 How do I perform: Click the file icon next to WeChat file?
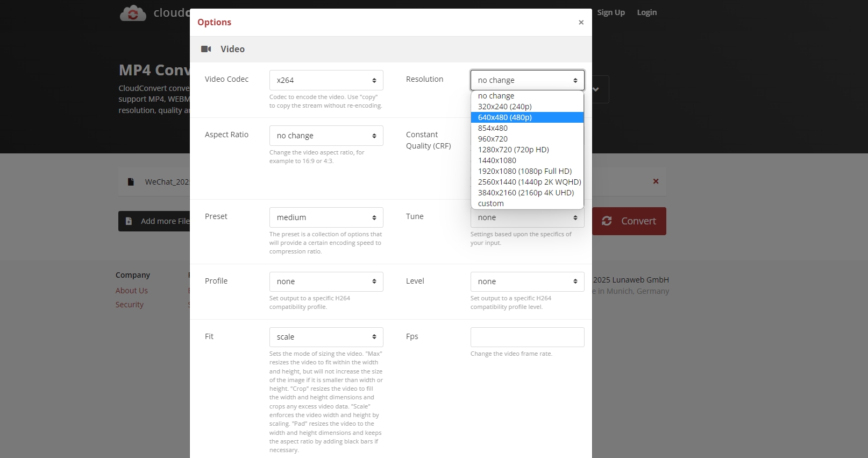pyautogui.click(x=131, y=182)
